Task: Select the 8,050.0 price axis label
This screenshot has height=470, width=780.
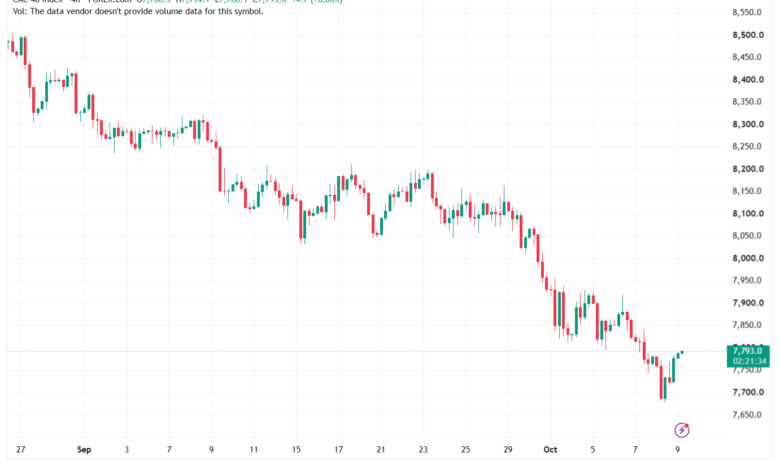Action: [747, 236]
